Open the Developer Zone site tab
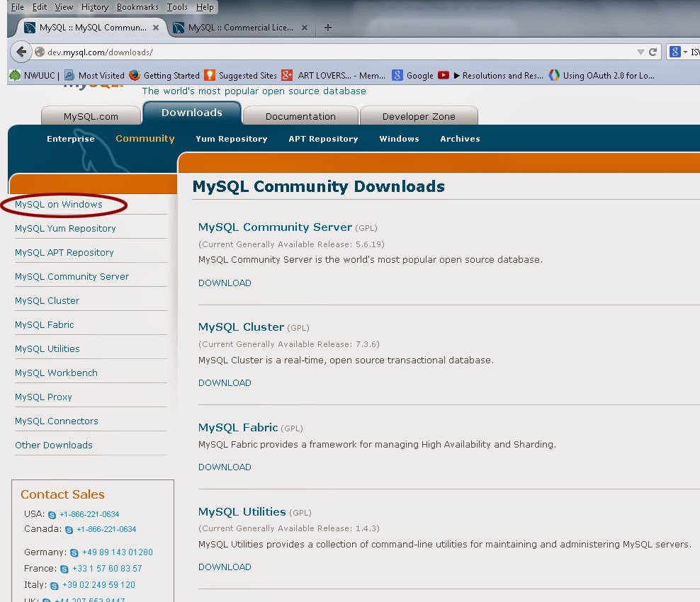 click(x=419, y=116)
